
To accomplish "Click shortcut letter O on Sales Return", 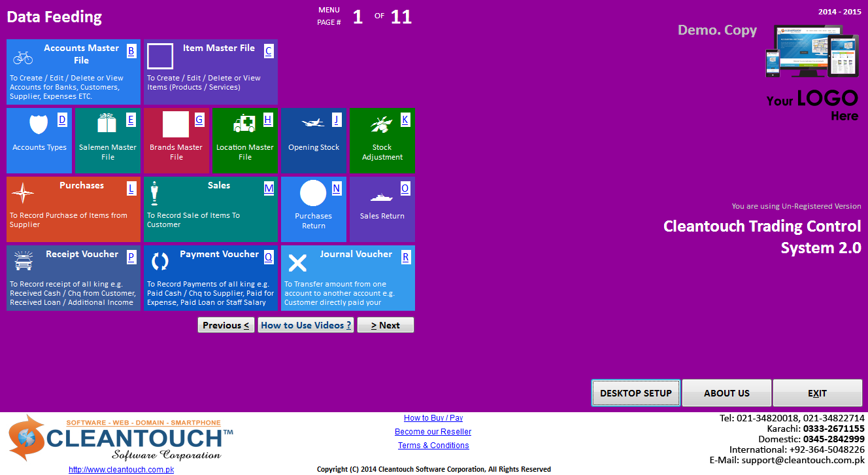I will (405, 188).
